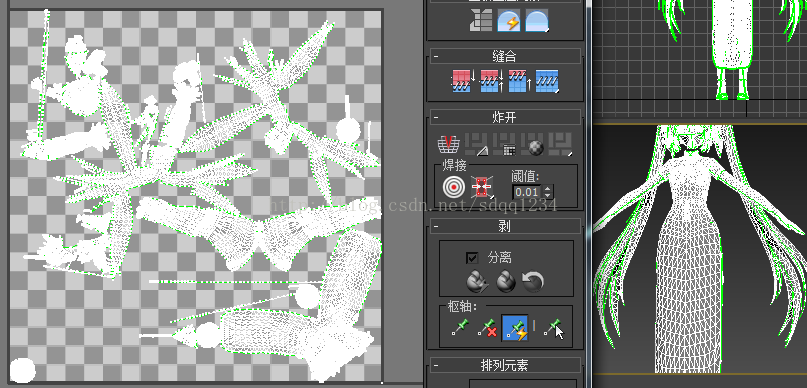Click the Pin Selected green pushpin icon
Viewport: 807px width, 388px height.
[x=461, y=327]
